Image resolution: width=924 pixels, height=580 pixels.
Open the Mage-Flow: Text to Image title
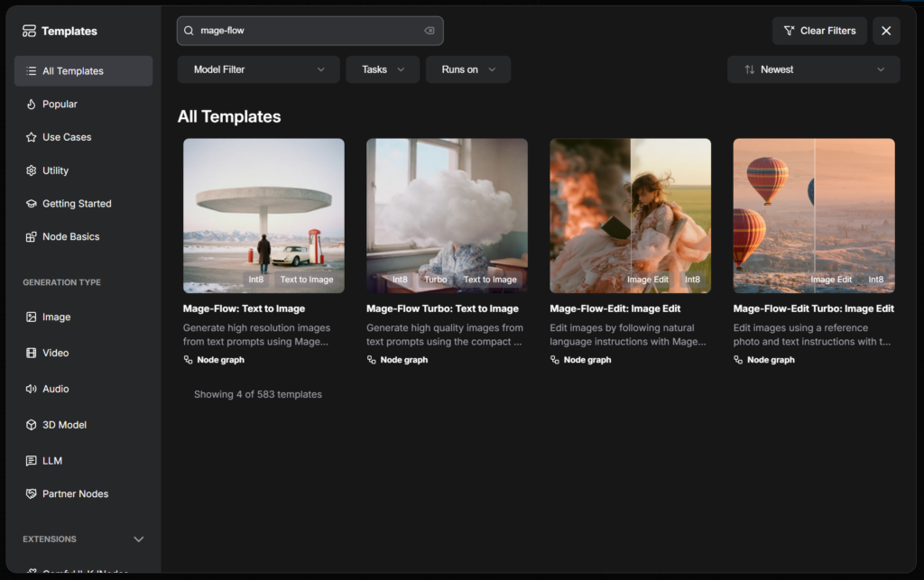244,308
